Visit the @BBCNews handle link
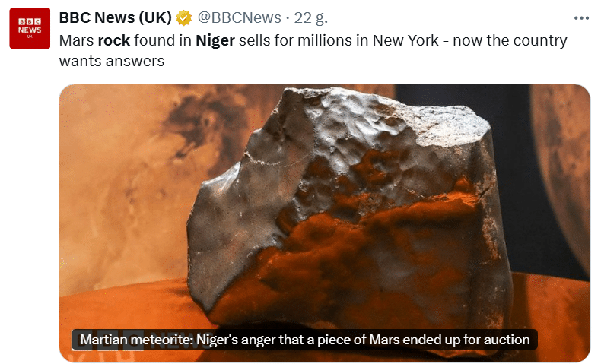Screen dimensions: 601x364 239,17
